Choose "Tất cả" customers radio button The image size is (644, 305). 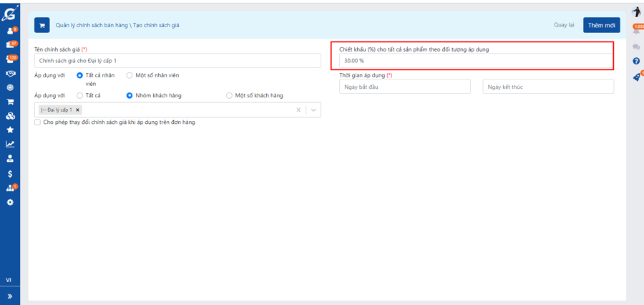79,95
